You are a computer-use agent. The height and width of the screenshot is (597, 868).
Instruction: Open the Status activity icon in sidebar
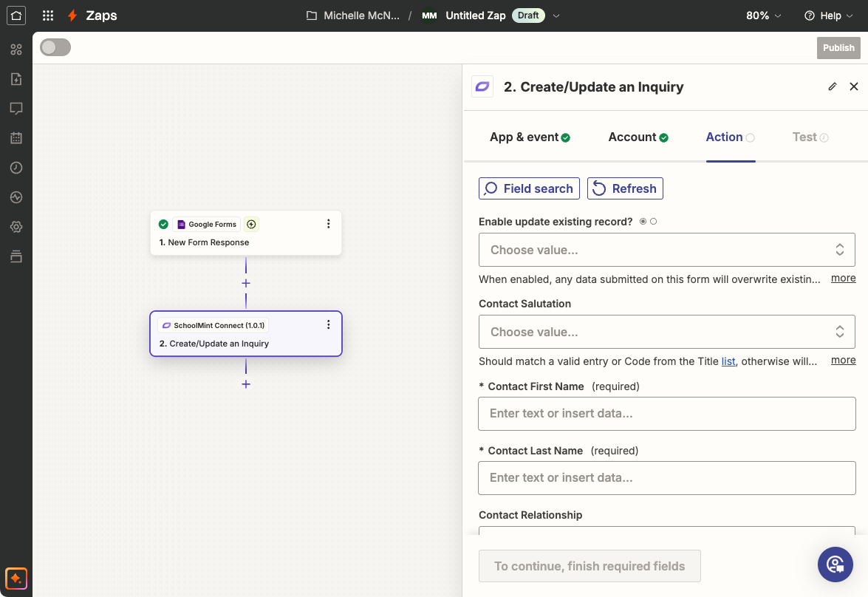coord(16,197)
